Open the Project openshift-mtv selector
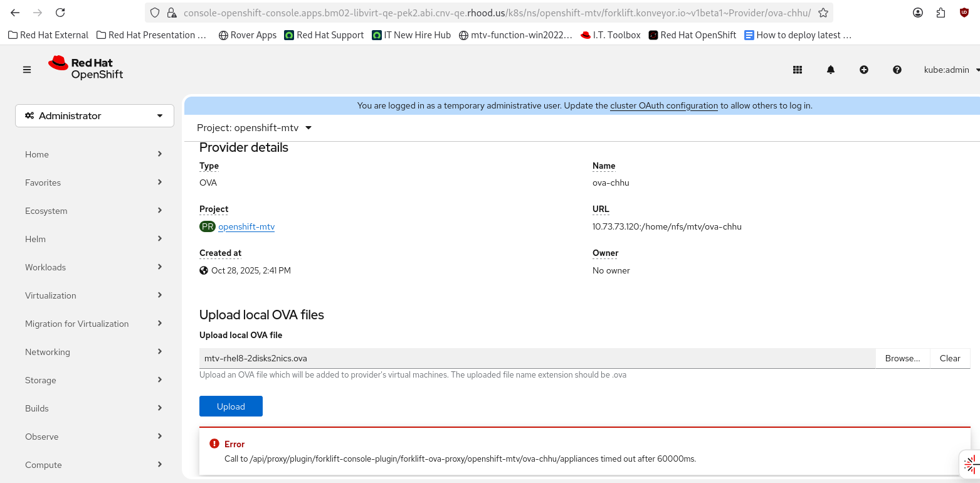Image resolution: width=980 pixels, height=483 pixels. pos(255,128)
